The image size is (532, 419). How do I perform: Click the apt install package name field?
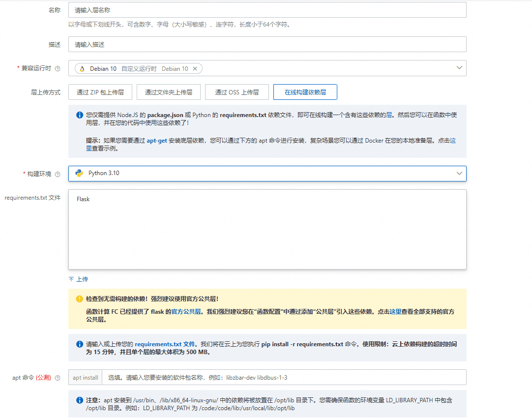(x=284, y=378)
